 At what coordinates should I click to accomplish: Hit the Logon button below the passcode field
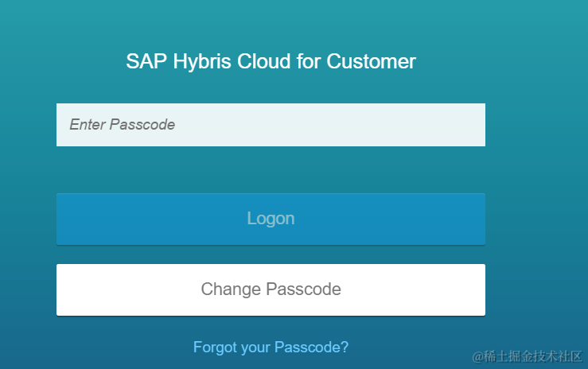[x=271, y=219]
